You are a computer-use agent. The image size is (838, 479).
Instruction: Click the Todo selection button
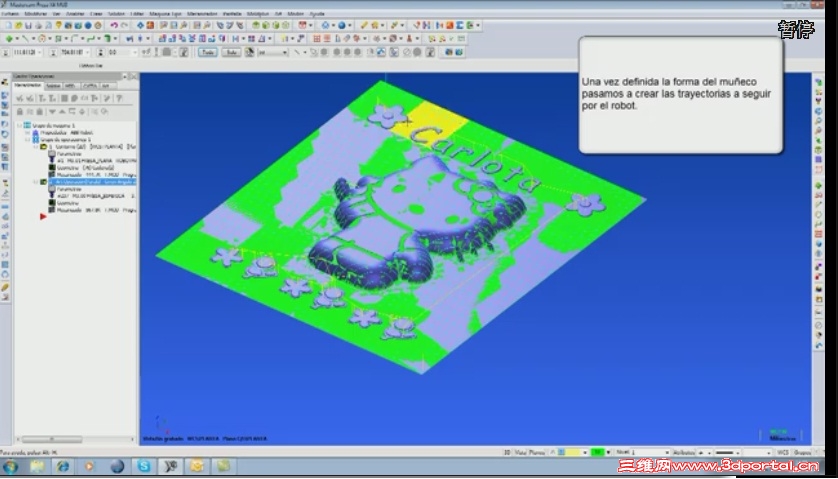click(x=207, y=52)
